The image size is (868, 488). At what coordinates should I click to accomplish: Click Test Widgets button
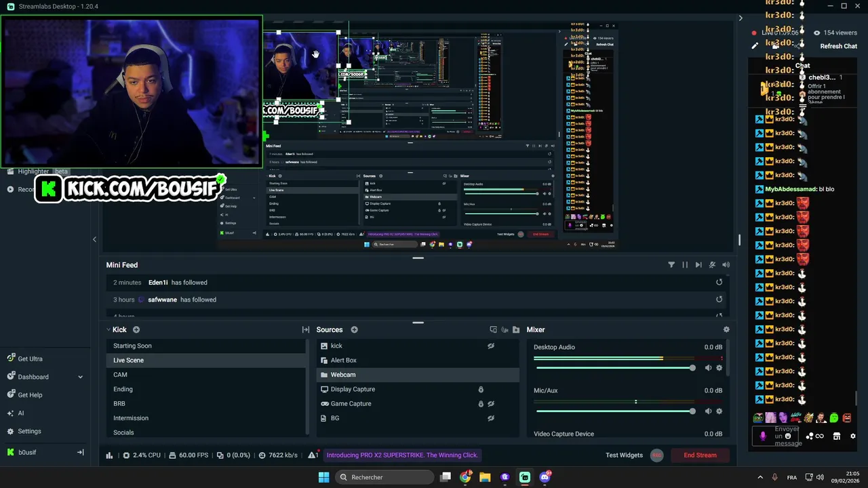pos(624,455)
